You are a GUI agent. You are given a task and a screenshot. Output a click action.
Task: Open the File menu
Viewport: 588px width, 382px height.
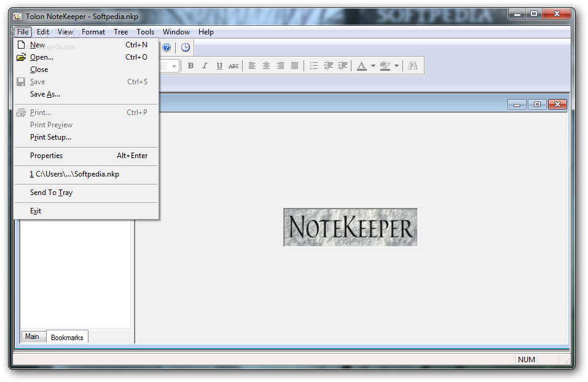pos(23,32)
